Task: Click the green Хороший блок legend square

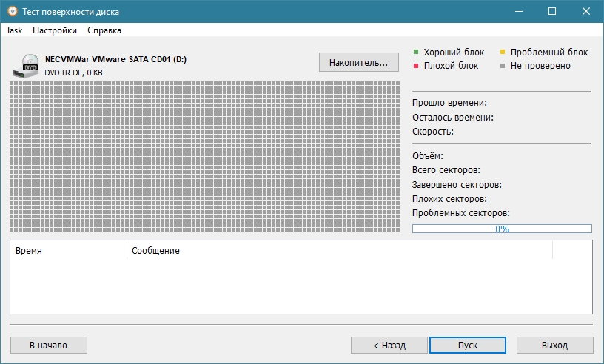Action: [x=416, y=53]
